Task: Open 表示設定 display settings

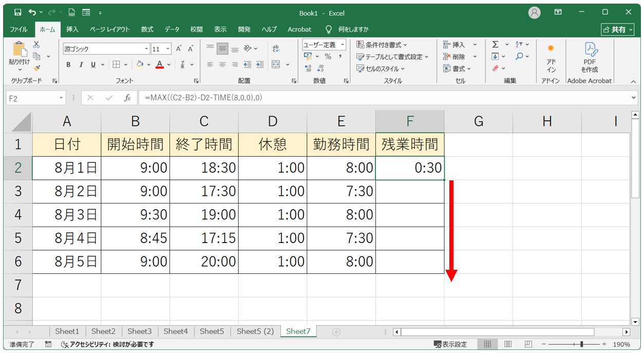Action: point(450,344)
